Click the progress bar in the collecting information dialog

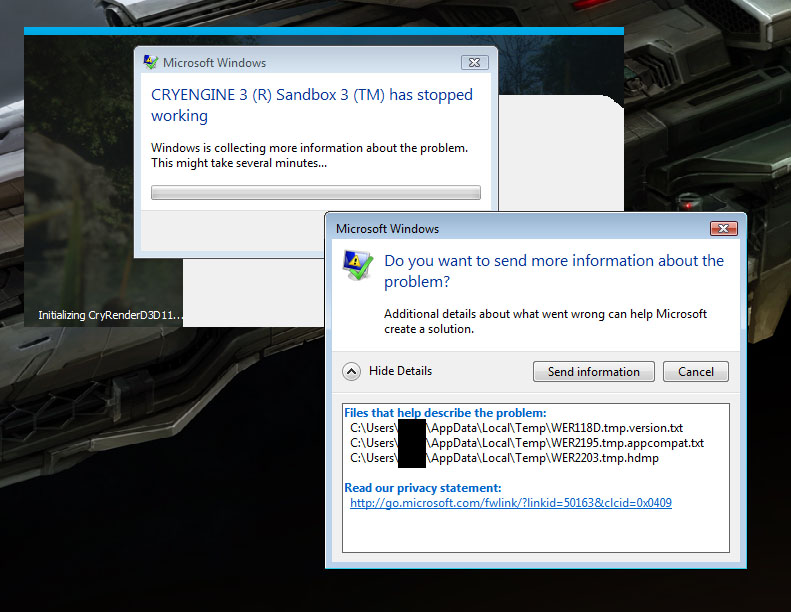click(x=316, y=192)
